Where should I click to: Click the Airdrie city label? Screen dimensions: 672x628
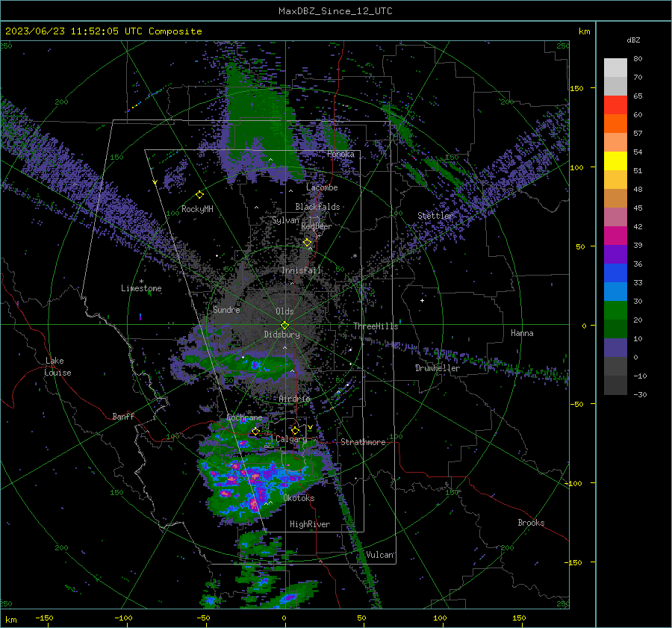pyautogui.click(x=294, y=399)
